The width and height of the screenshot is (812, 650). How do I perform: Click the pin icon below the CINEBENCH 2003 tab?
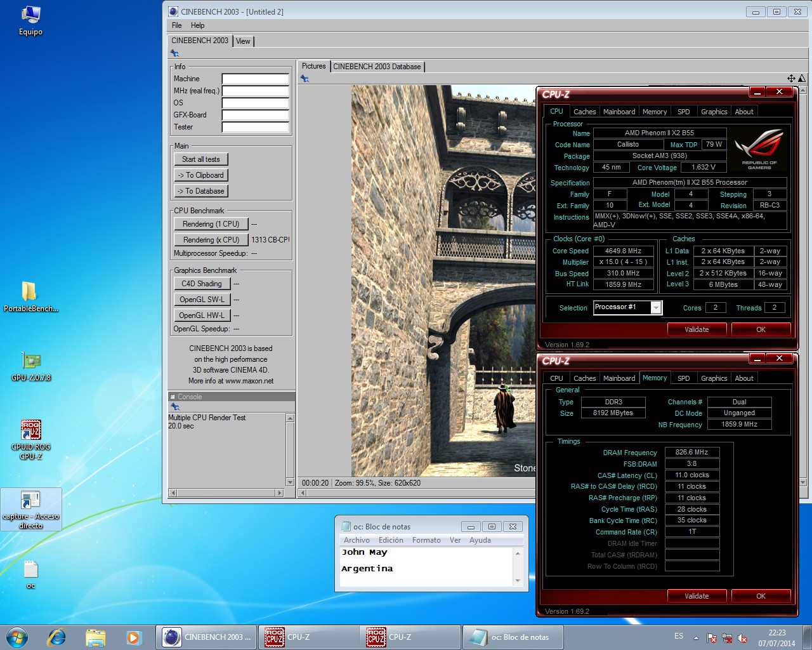pos(174,53)
